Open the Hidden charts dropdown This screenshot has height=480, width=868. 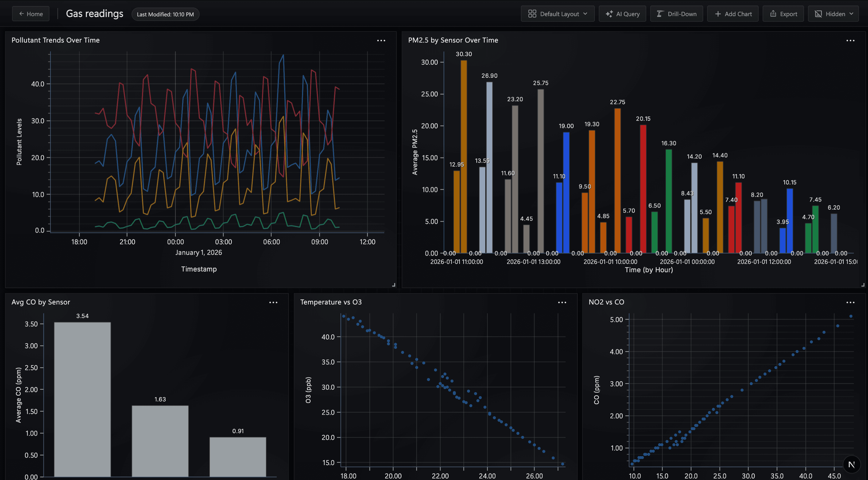point(833,14)
